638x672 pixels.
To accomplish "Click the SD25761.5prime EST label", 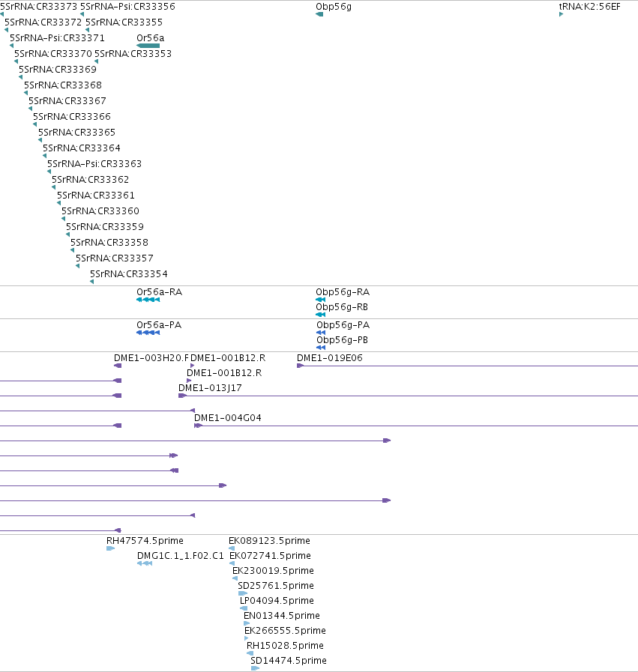I will coord(276,586).
